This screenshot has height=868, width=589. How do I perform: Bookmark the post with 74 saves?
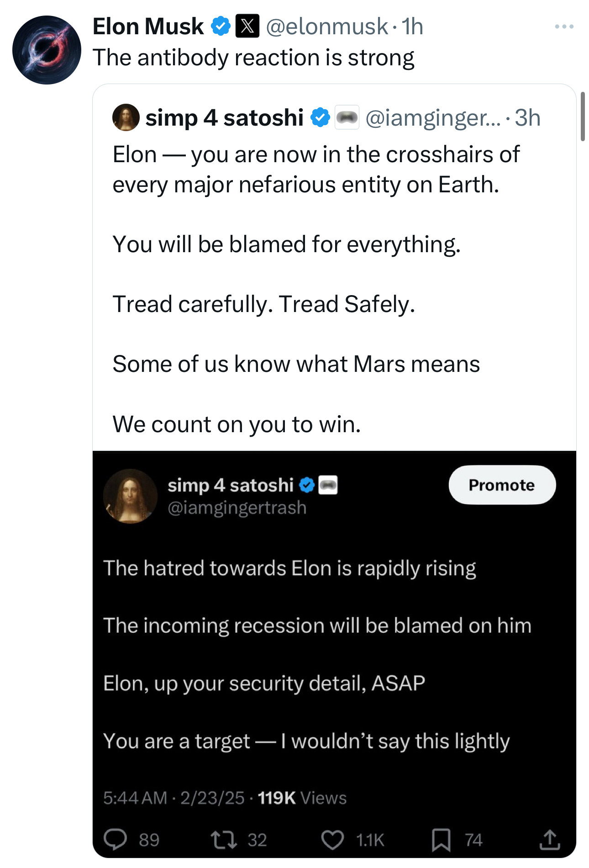pyautogui.click(x=441, y=840)
